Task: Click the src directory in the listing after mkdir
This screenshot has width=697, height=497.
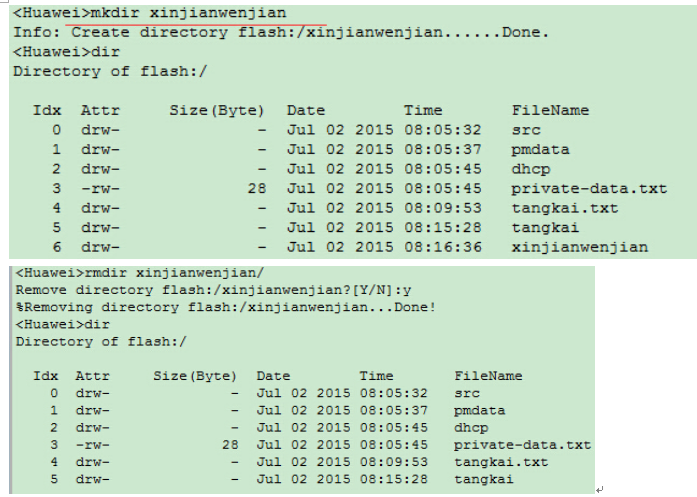Action: click(525, 130)
